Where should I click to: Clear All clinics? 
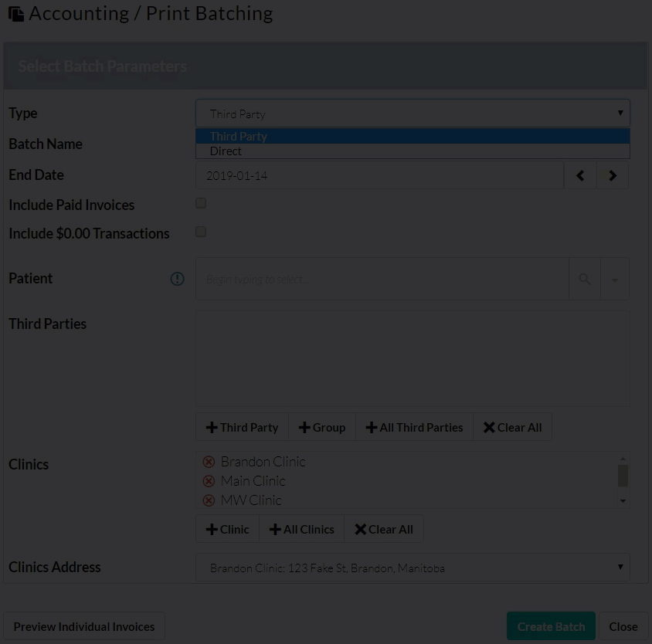[x=384, y=529]
